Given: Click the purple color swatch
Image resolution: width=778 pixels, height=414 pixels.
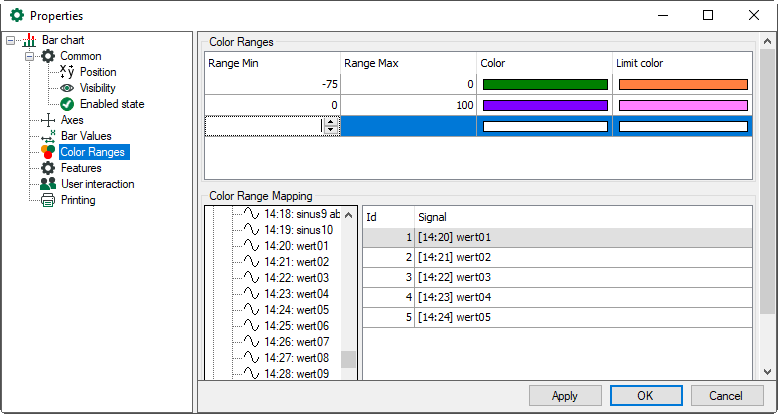Looking at the screenshot, I should tap(545, 105).
